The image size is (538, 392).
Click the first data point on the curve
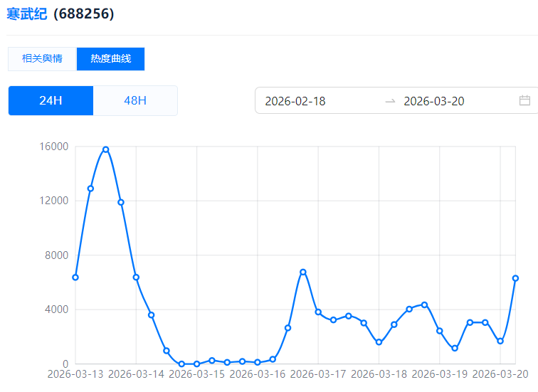click(75, 277)
